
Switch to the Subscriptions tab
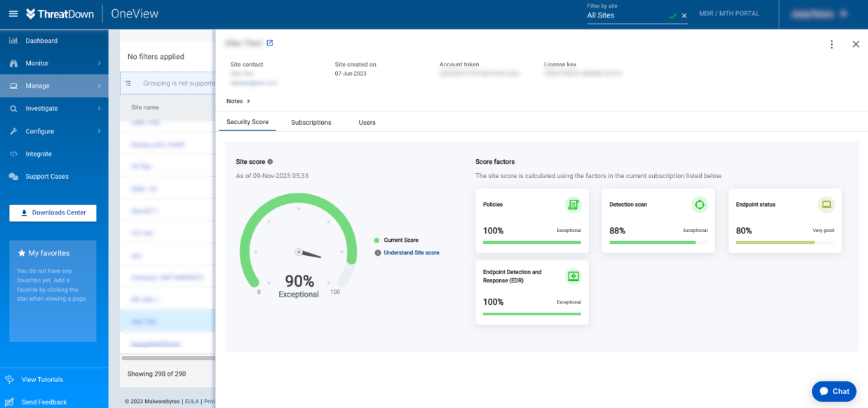tap(311, 123)
